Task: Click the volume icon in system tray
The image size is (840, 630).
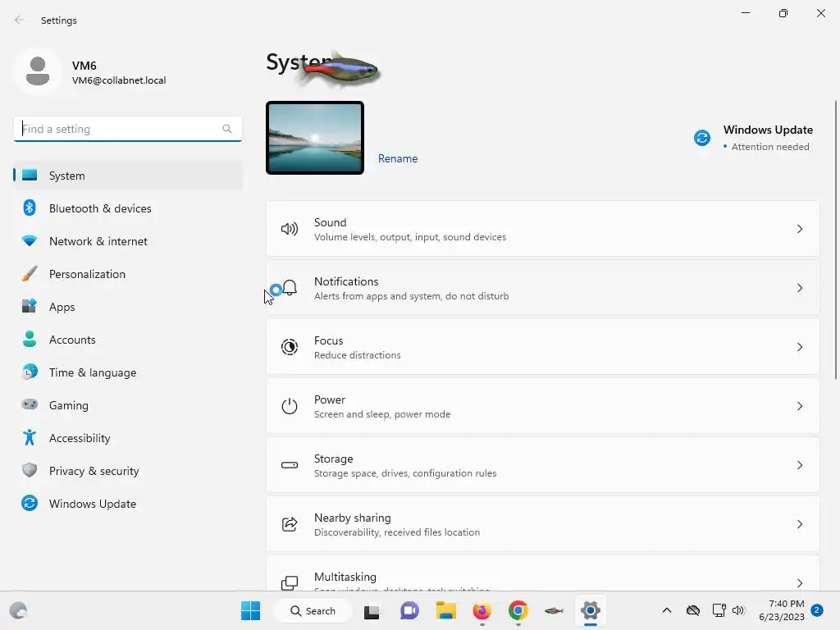Action: coord(739,610)
